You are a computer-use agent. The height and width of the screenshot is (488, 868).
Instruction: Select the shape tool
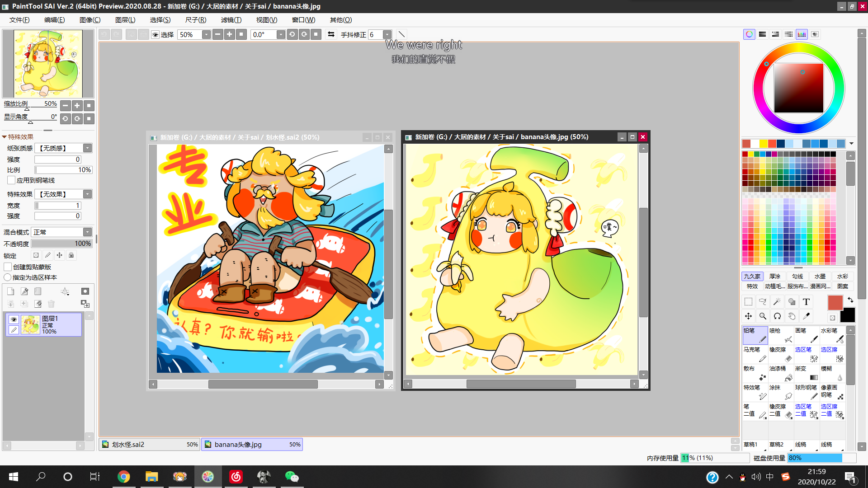(792, 302)
